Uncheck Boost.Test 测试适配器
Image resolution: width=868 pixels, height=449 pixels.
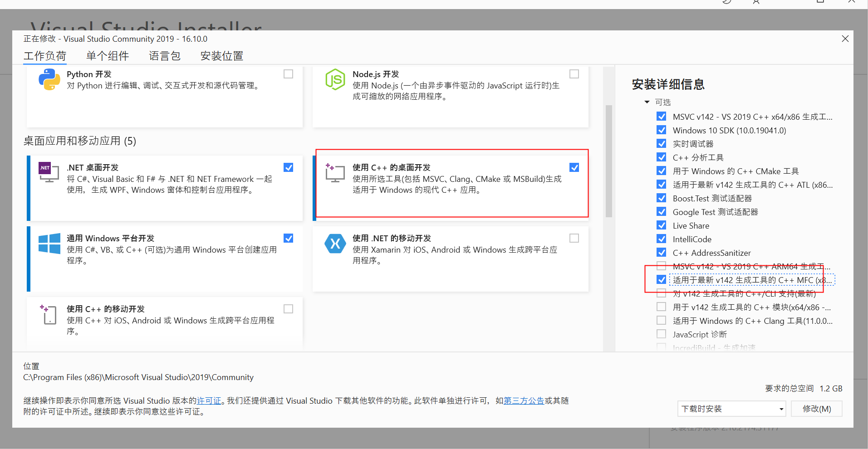tap(662, 198)
